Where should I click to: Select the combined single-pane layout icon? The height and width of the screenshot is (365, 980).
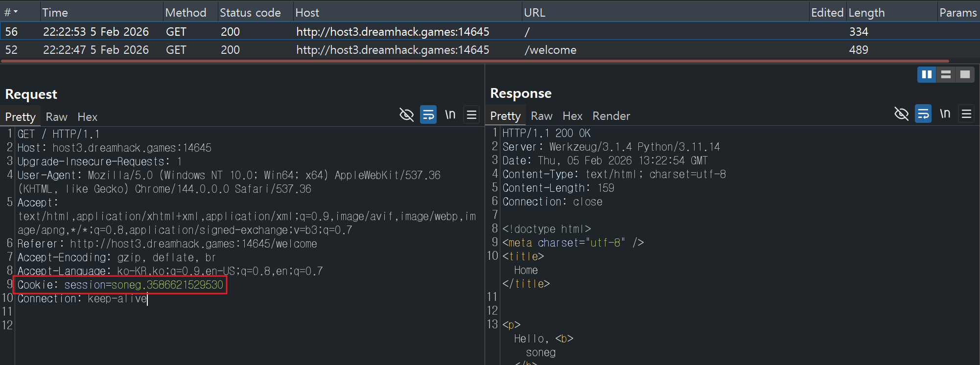pyautogui.click(x=965, y=74)
